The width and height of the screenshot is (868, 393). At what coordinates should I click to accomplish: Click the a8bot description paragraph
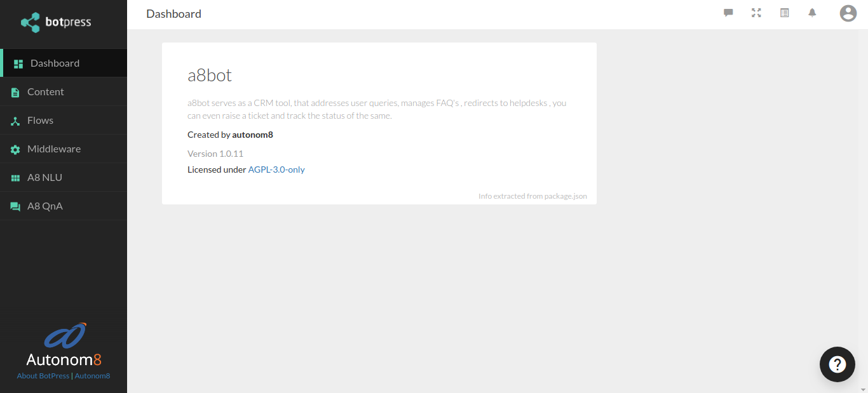point(377,109)
